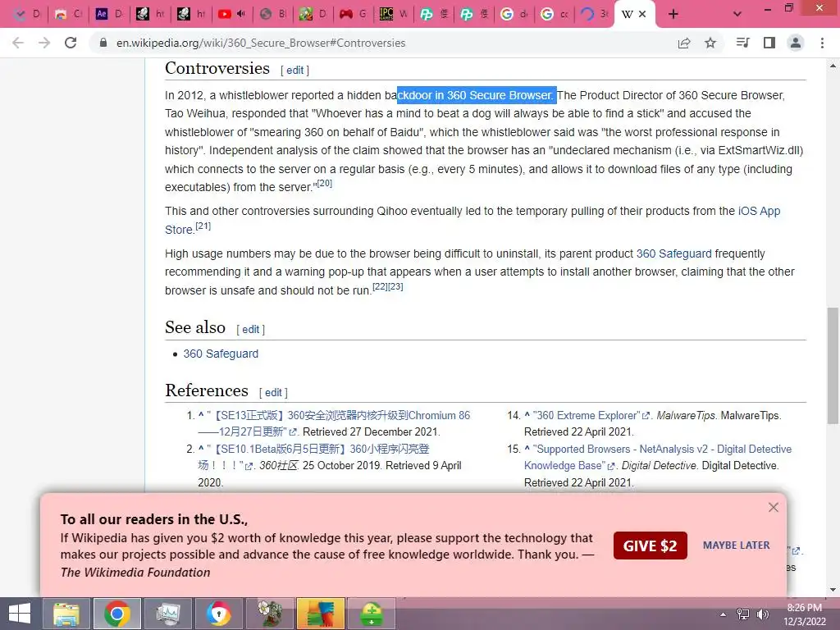
Task: Open citation [23] footnote
Action: click(x=395, y=286)
